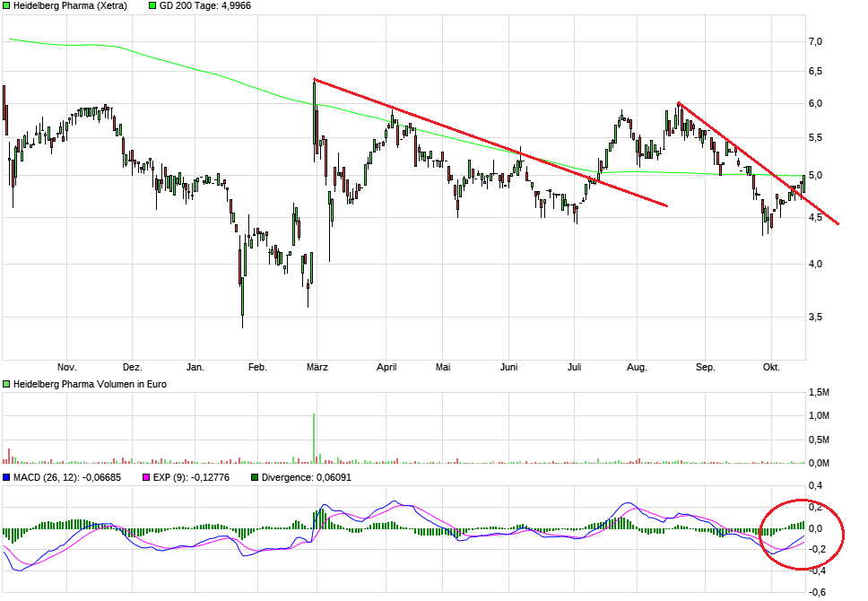Click the 'Dez.' month axis label
Screen dimensions: 868x601
(133, 367)
